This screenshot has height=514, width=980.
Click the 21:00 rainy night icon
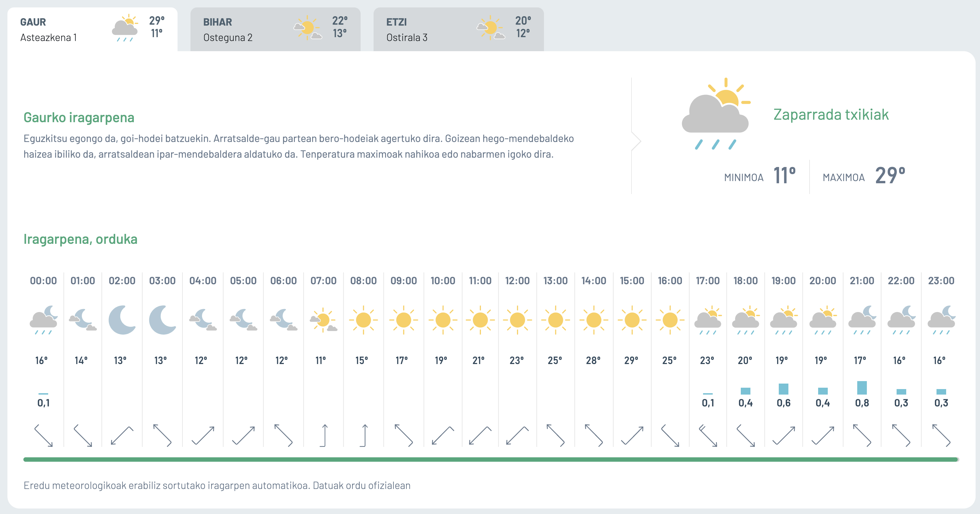pos(862,320)
